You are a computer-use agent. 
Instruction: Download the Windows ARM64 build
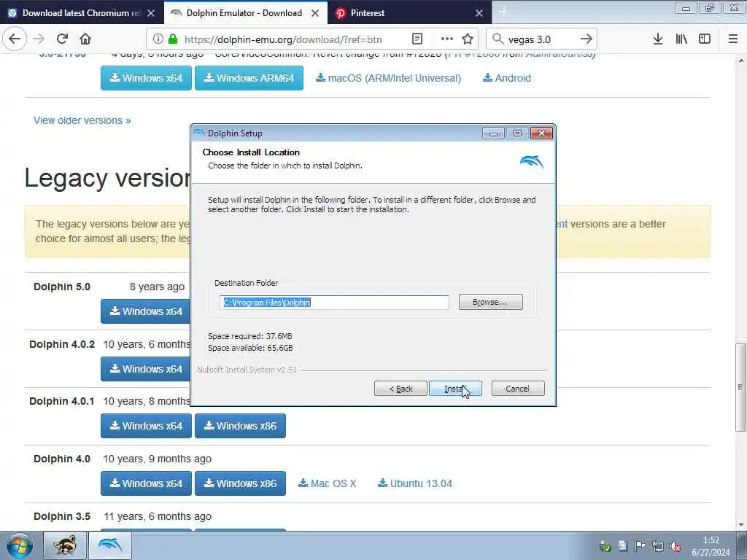coord(249,78)
